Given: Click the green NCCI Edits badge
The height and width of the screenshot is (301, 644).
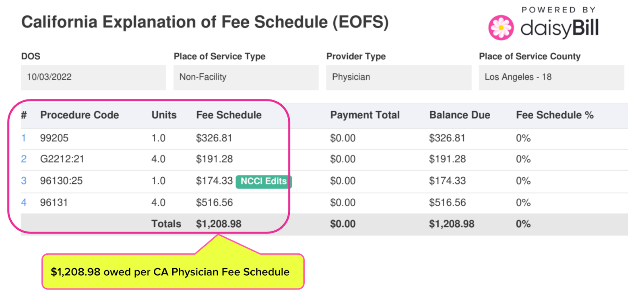Looking at the screenshot, I should click(264, 181).
